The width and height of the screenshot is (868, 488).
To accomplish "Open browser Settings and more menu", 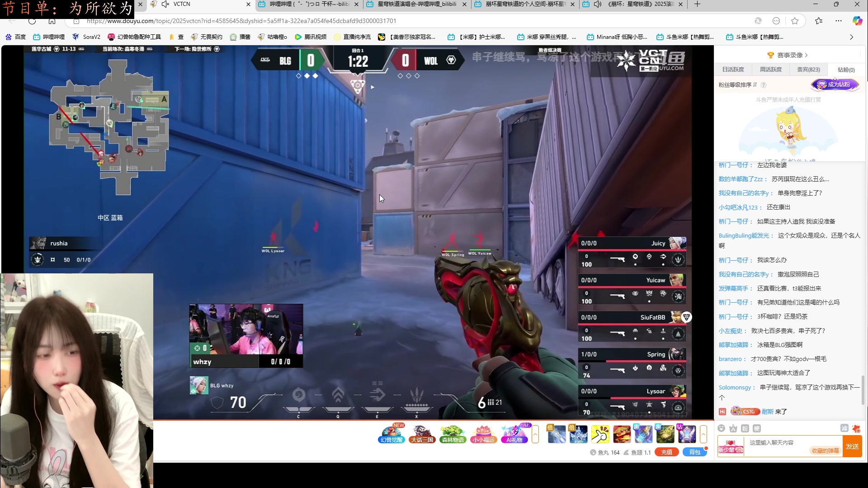I will [x=839, y=21].
